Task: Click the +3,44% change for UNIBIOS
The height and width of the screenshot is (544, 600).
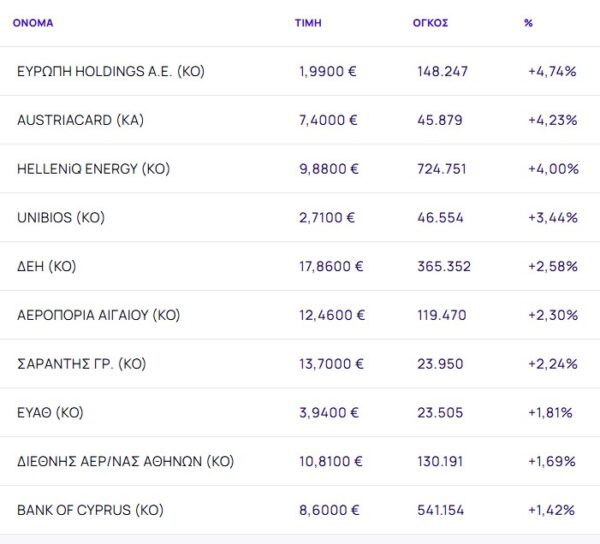Action: tap(552, 217)
